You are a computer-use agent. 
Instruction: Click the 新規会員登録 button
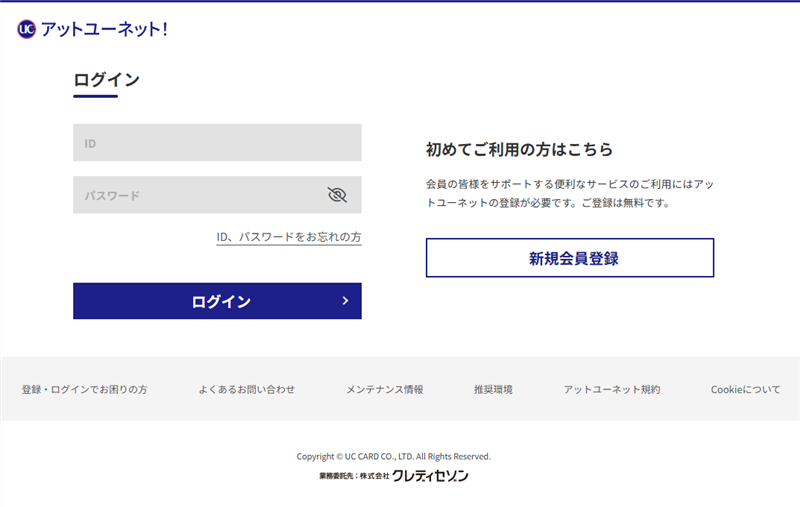569,258
